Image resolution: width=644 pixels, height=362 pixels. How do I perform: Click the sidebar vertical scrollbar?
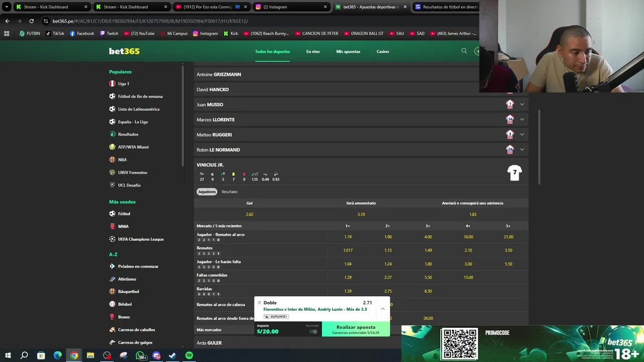click(x=183, y=116)
